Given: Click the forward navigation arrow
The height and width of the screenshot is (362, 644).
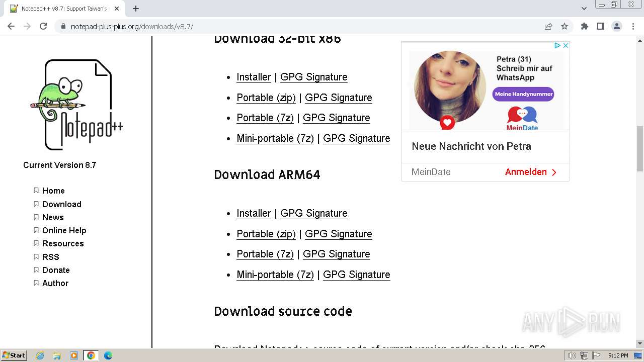Looking at the screenshot, I should point(27,27).
